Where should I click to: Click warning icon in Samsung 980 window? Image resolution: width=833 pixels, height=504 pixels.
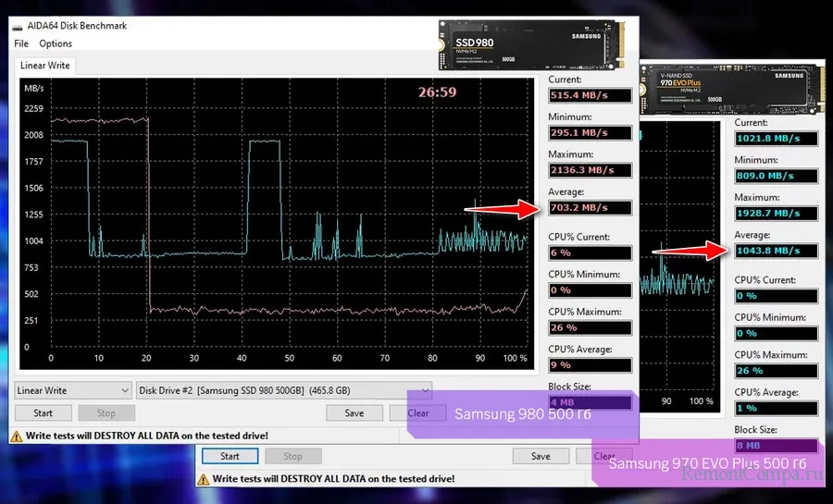(17, 436)
